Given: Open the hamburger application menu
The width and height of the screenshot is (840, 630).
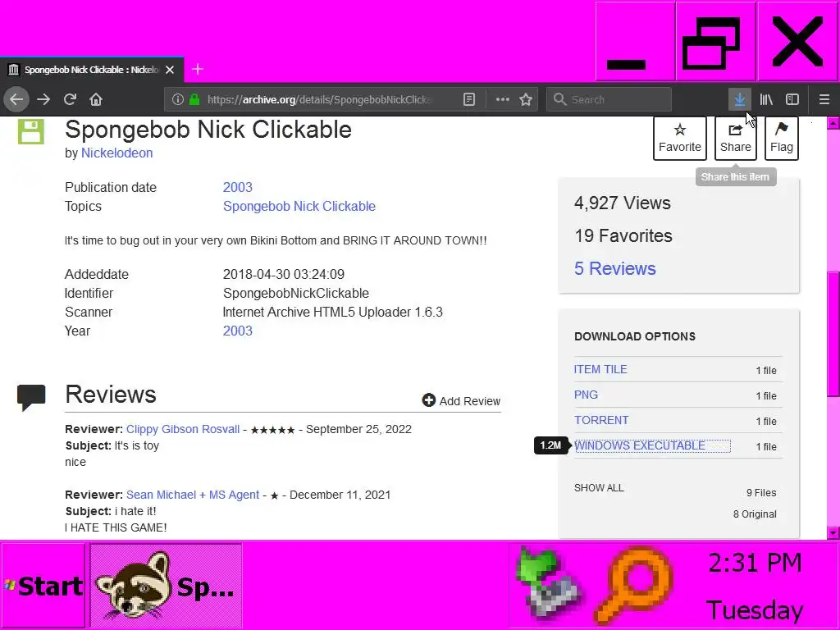Looking at the screenshot, I should 824,99.
